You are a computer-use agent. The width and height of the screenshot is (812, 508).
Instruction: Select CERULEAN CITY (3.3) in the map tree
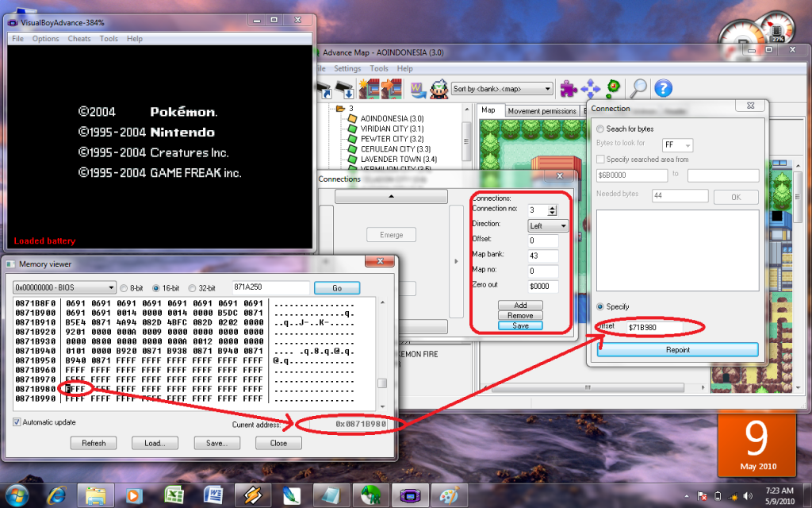click(x=396, y=149)
